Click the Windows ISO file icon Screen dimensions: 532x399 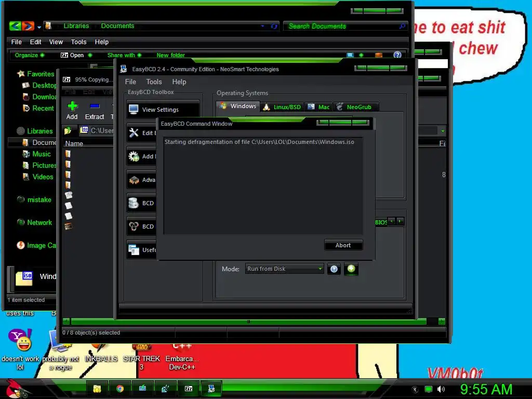click(24, 279)
